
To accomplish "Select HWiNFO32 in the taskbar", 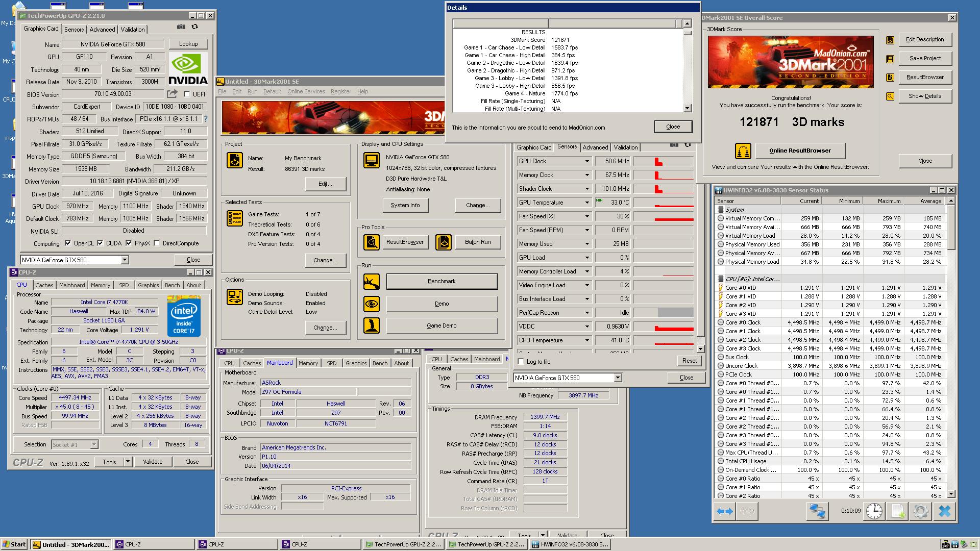I will (570, 544).
